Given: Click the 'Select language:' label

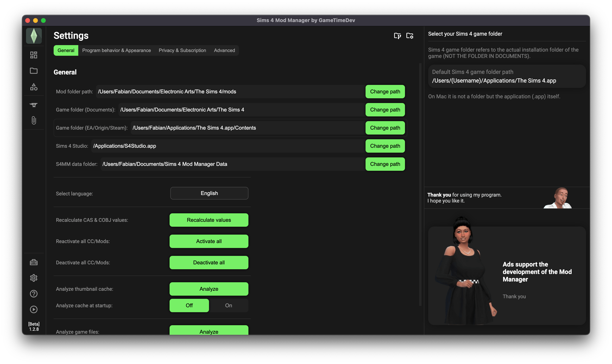Looking at the screenshot, I should coord(74,194).
